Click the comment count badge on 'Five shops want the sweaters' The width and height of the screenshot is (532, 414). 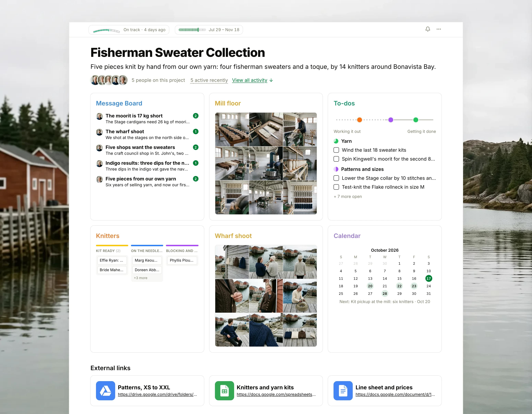click(x=196, y=147)
